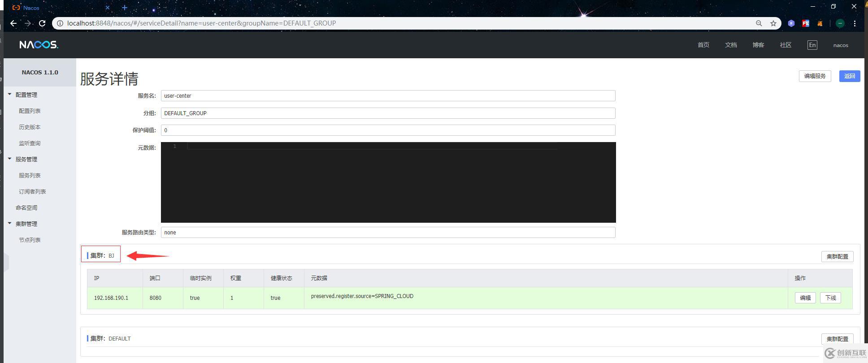The image size is (868, 363).
Task: Reload the page
Action: click(42, 23)
